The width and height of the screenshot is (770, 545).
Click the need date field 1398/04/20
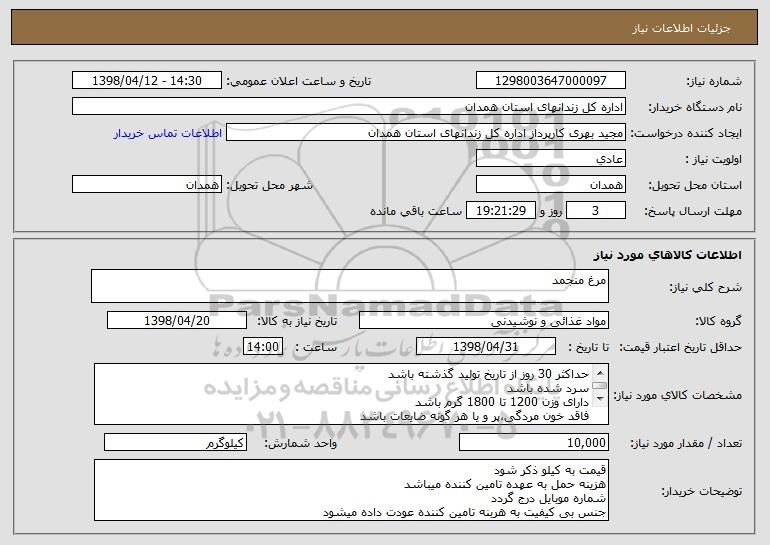(x=177, y=321)
